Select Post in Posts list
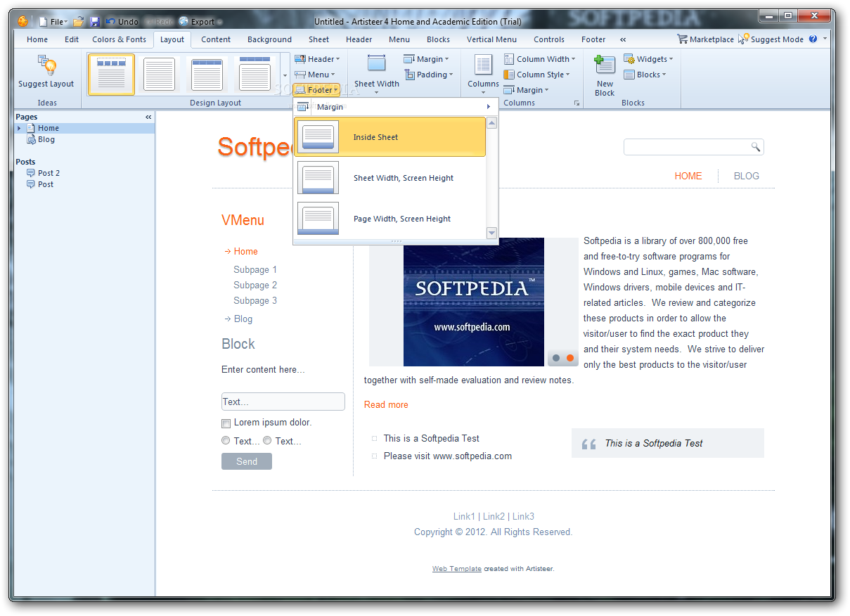Image resolution: width=850 pixels, height=616 pixels. coord(46,184)
